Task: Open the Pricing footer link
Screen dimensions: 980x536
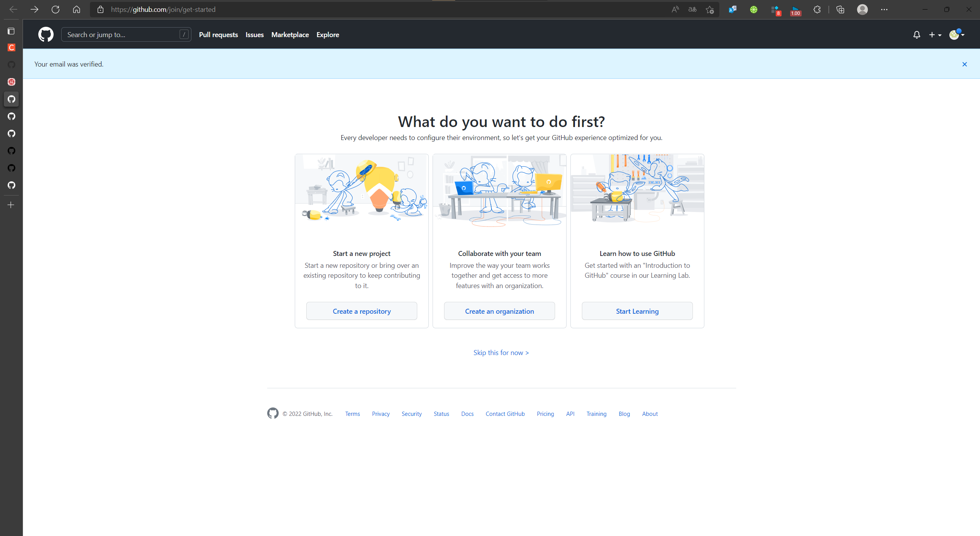Action: click(x=545, y=414)
